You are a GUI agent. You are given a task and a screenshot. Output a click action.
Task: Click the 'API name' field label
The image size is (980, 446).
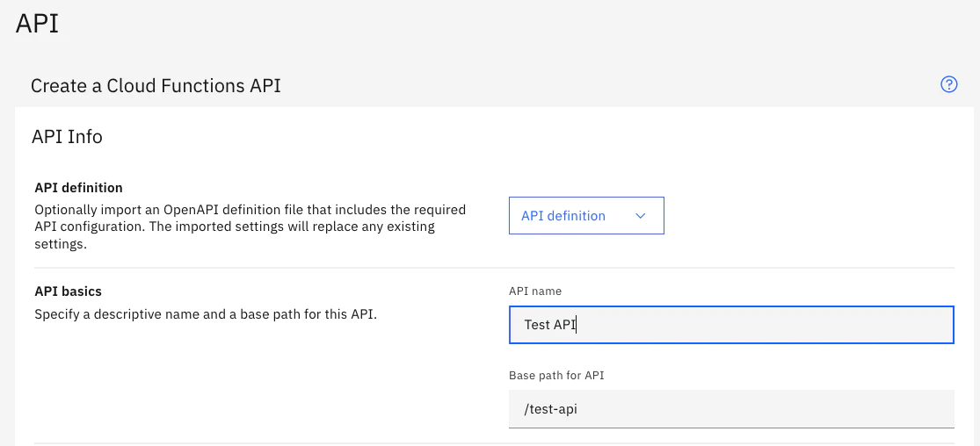click(x=535, y=291)
